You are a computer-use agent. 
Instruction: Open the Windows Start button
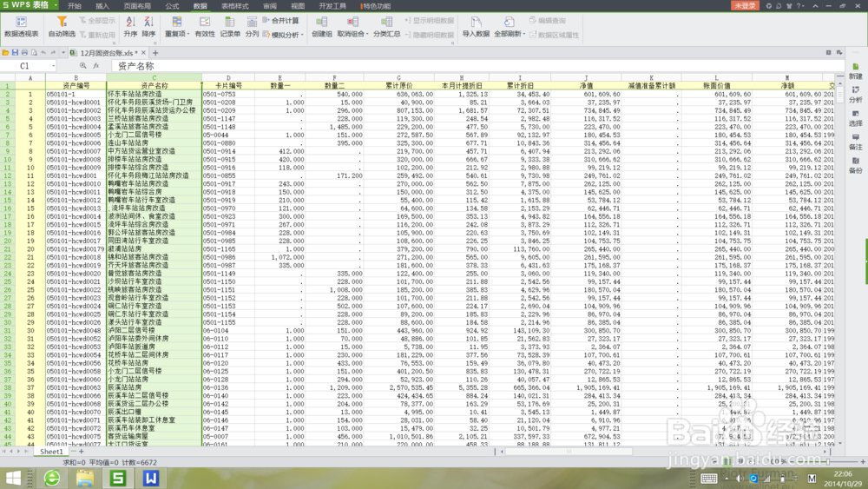[13, 478]
